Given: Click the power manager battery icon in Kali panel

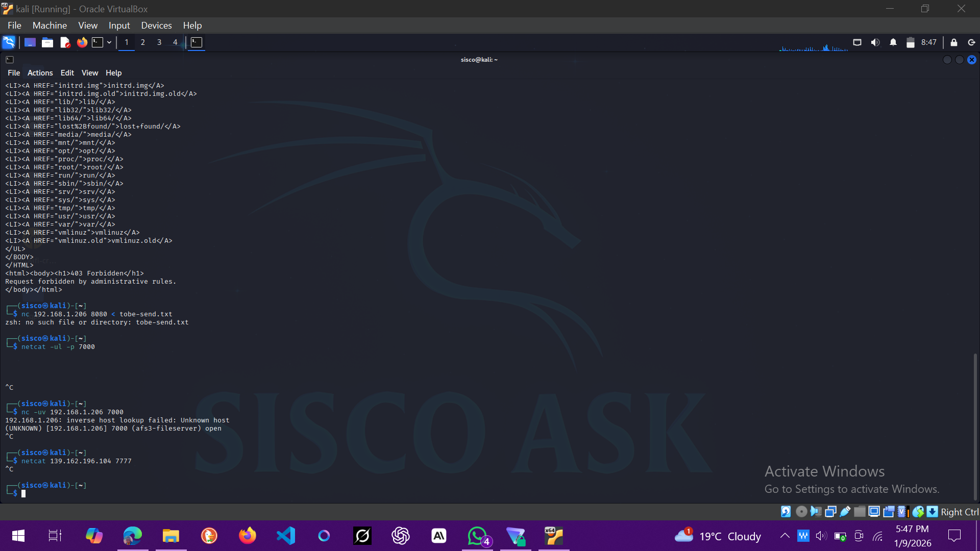Looking at the screenshot, I should pyautogui.click(x=910, y=42).
